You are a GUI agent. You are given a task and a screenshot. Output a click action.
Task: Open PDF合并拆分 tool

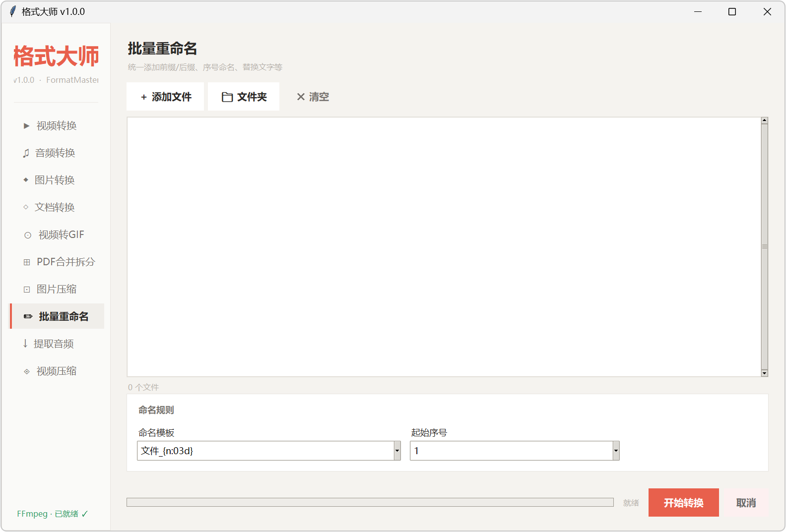pos(57,262)
